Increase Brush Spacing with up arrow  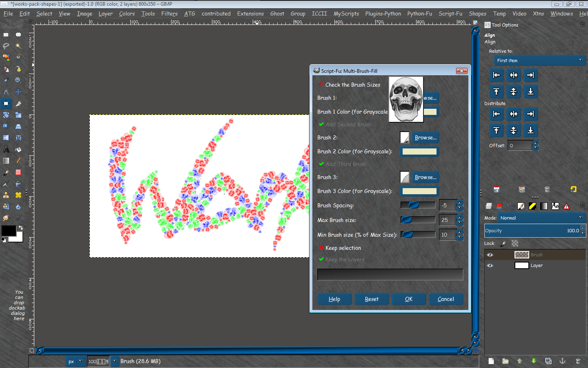(x=460, y=203)
